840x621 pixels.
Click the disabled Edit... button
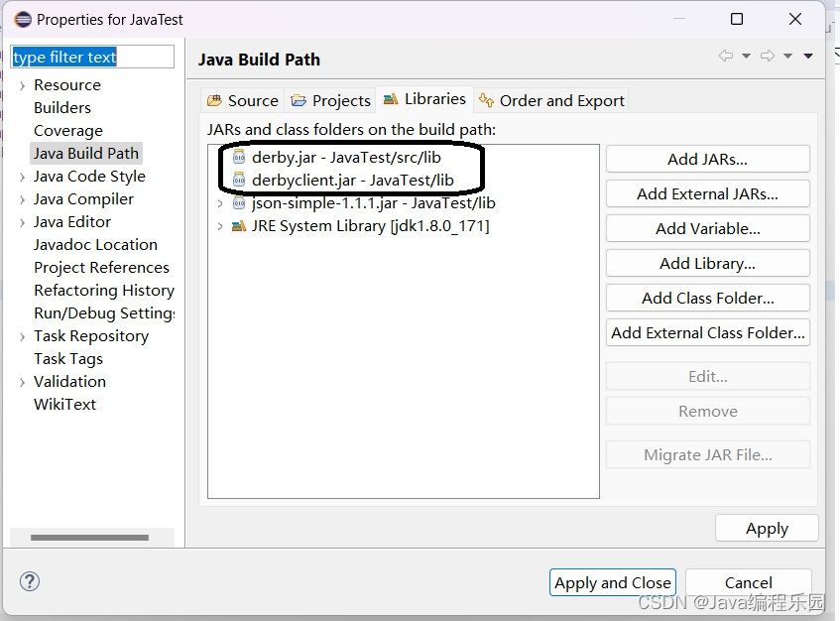[708, 376]
